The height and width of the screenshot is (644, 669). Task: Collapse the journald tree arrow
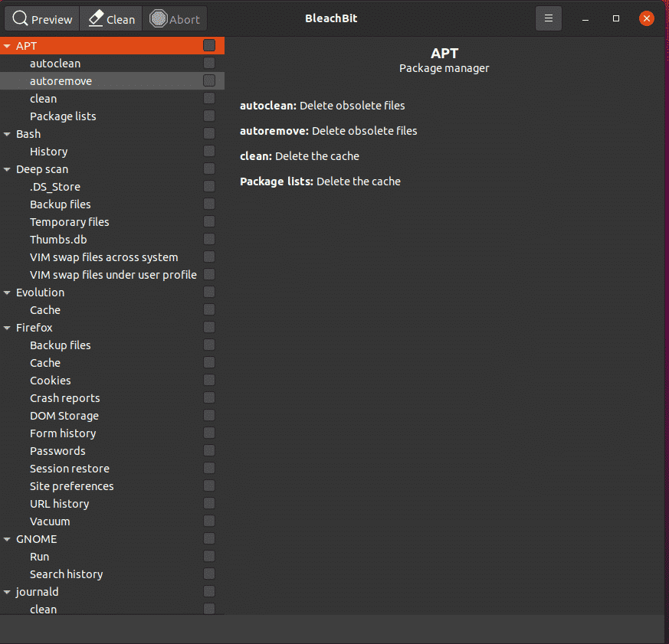(x=7, y=592)
